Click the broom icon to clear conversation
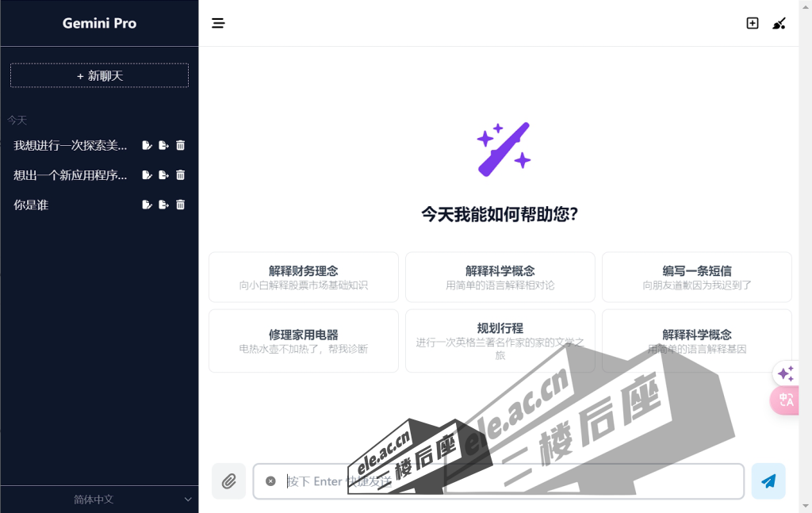812x513 pixels. 779,23
